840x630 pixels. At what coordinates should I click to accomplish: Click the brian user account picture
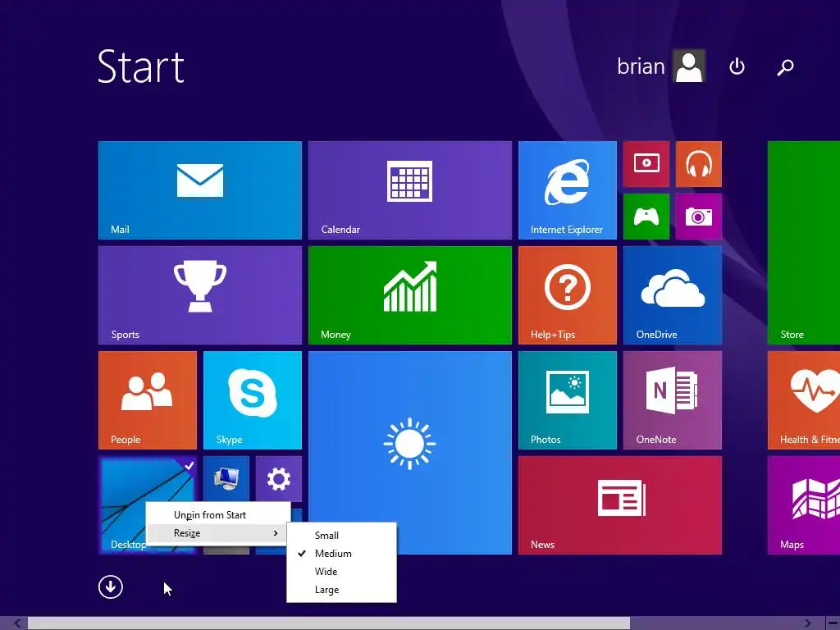click(689, 66)
